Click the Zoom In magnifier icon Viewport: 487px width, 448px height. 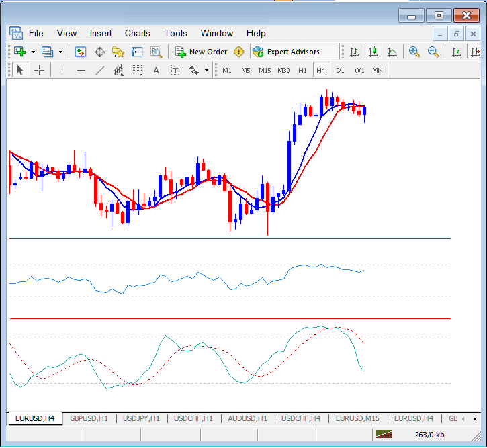(414, 52)
